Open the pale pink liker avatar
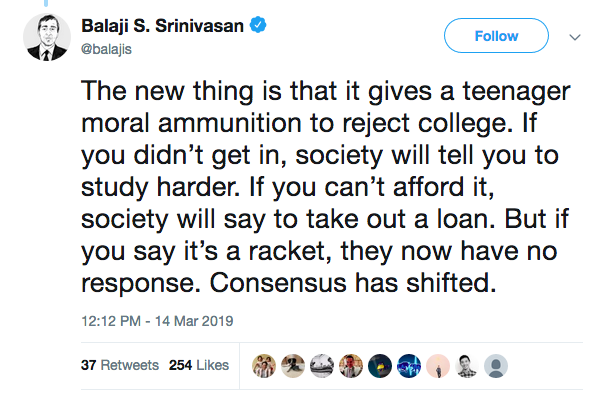 pos(438,366)
